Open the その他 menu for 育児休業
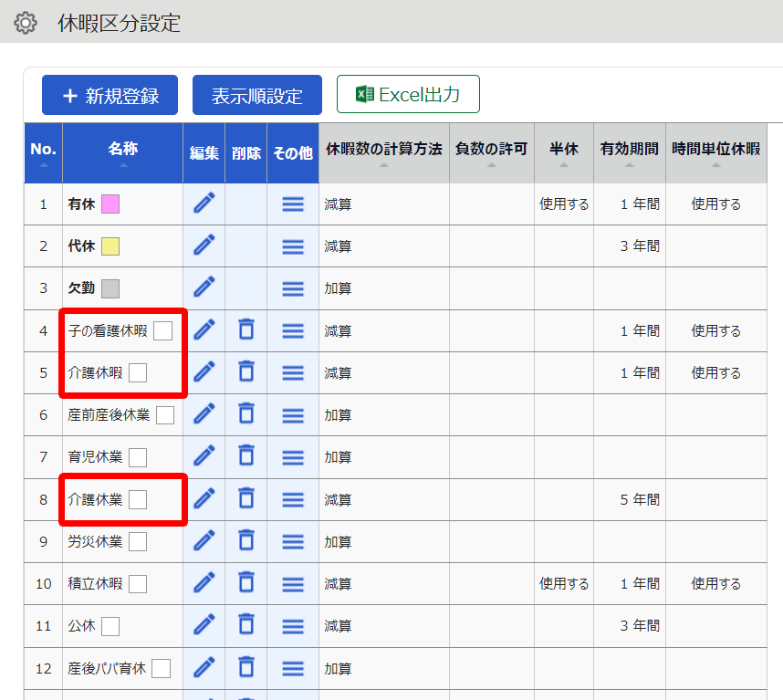The height and width of the screenshot is (700, 783). 293,457
